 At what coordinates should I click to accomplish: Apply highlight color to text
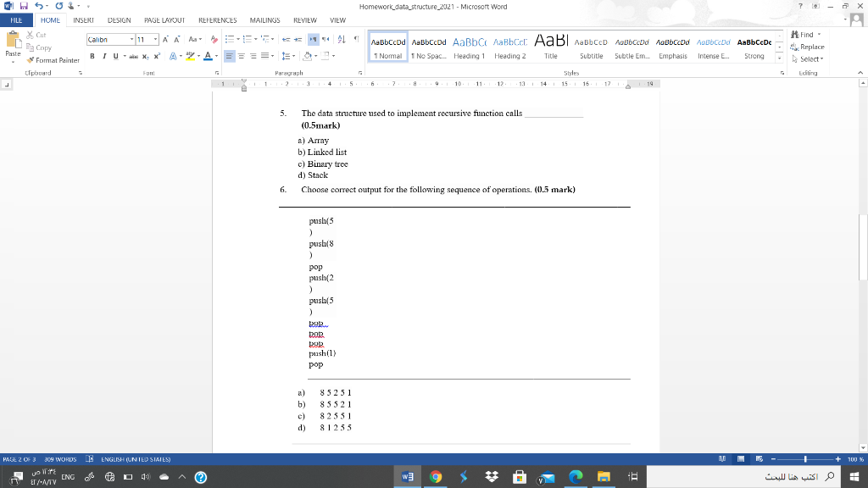pyautogui.click(x=191, y=56)
